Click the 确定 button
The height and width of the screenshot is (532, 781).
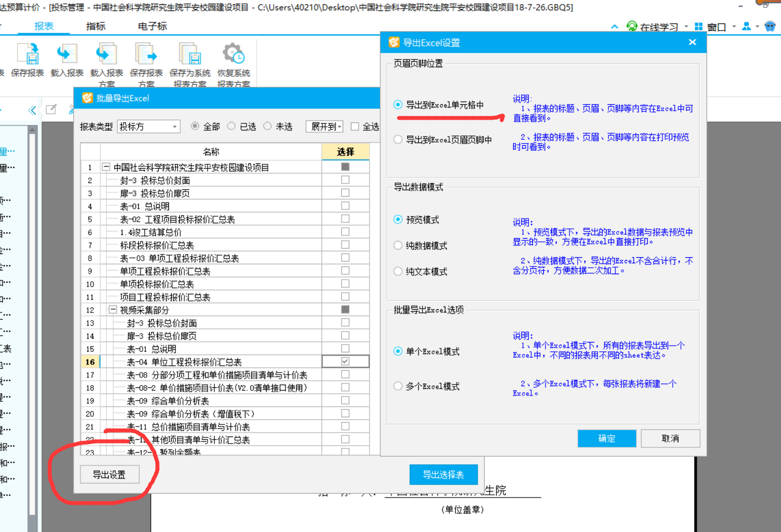click(607, 439)
